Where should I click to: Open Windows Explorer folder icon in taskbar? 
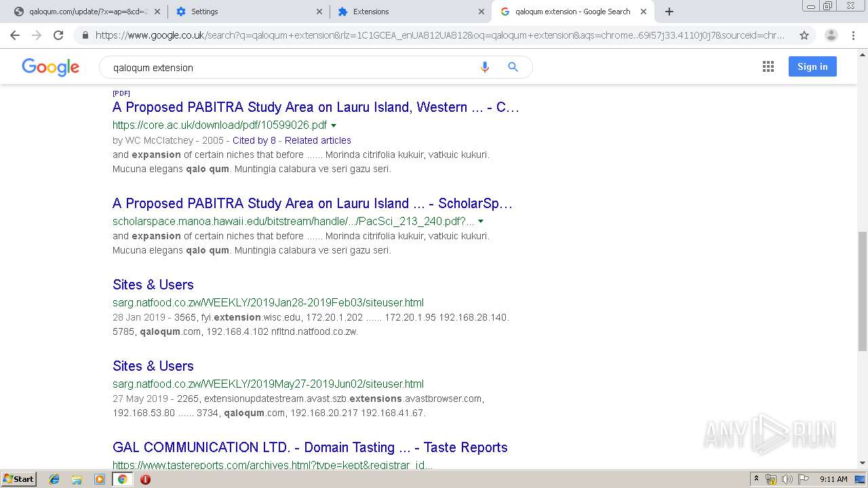(77, 479)
